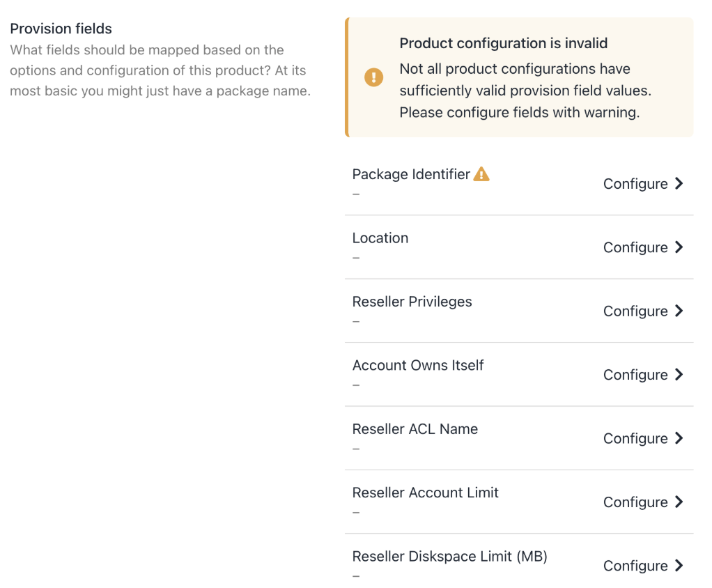Viewport: 712px width, 588px height.
Task: Click the Product configuration is invalid heading
Action: (504, 43)
